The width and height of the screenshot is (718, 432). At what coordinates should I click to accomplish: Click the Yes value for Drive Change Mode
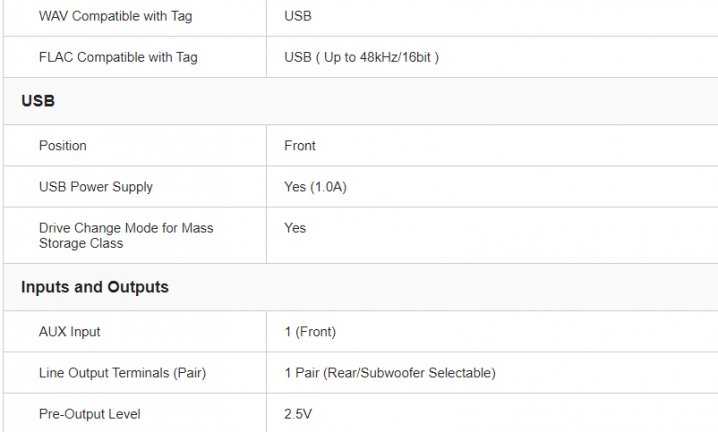point(295,228)
